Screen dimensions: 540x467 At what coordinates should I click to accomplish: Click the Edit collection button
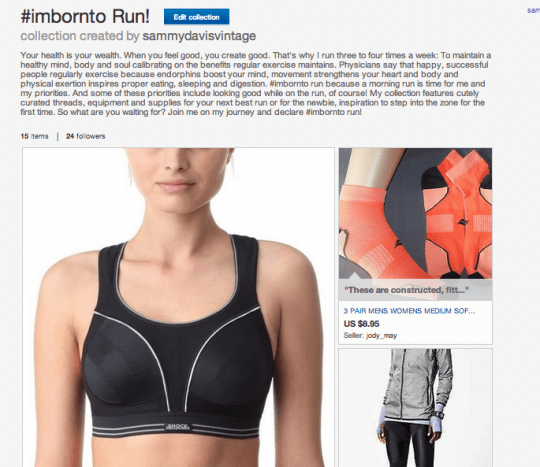coord(196,17)
